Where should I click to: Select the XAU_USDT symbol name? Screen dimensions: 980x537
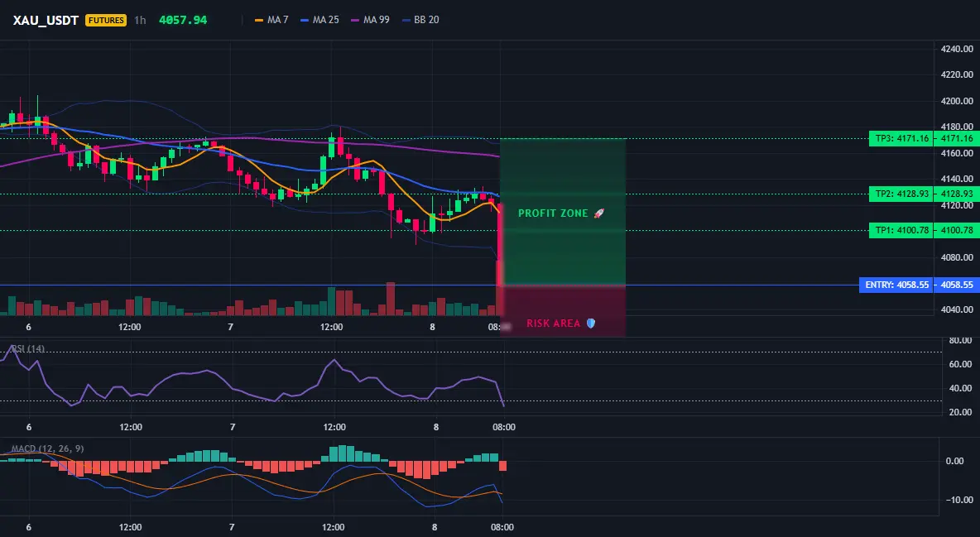46,20
